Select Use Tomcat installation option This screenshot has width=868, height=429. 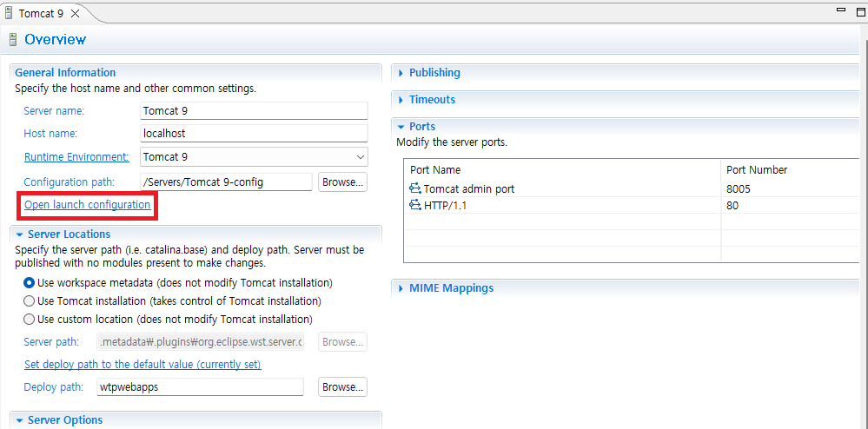(x=29, y=301)
